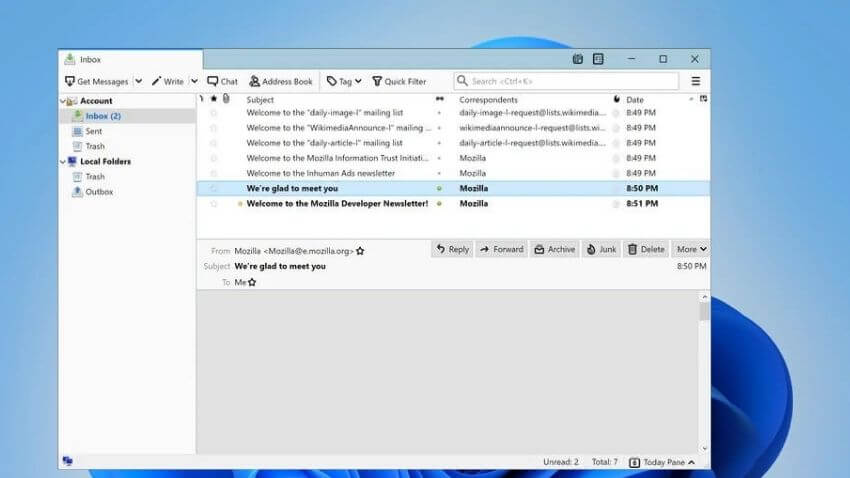The width and height of the screenshot is (850, 478).
Task: Expand the Get Messages dropdown arrow
Action: 139,81
